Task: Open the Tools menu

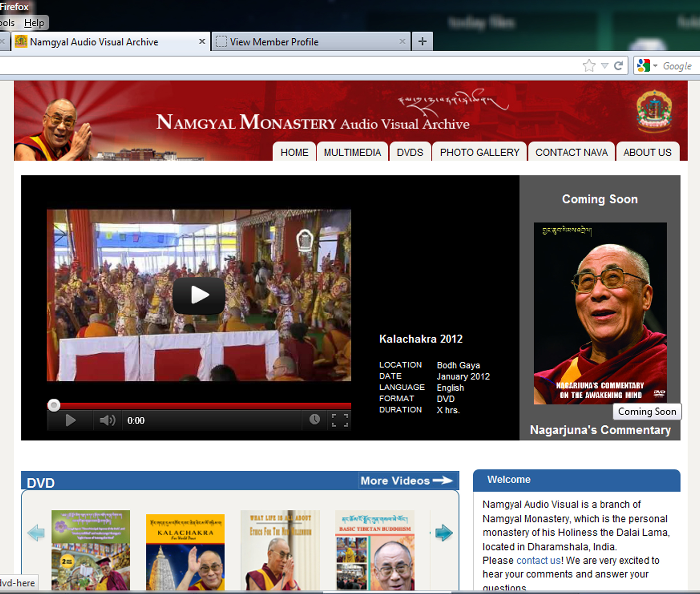Action: point(7,23)
